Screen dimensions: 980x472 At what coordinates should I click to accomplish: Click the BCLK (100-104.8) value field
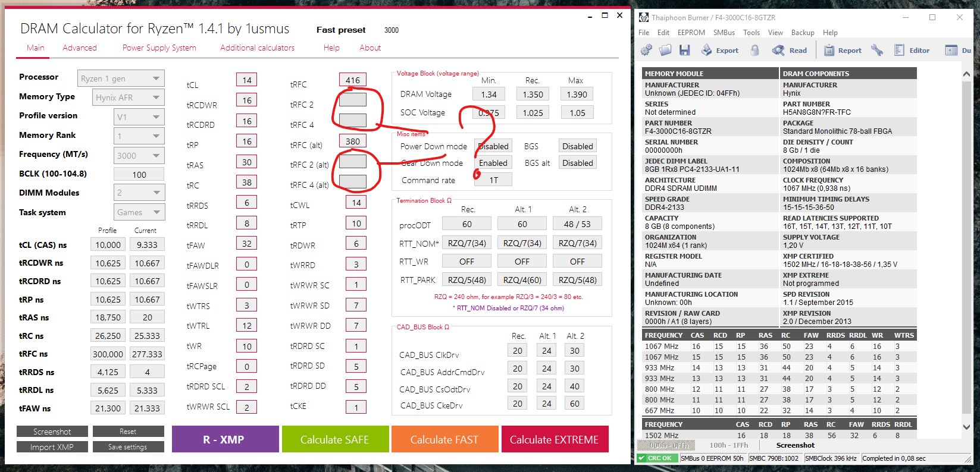(x=139, y=175)
